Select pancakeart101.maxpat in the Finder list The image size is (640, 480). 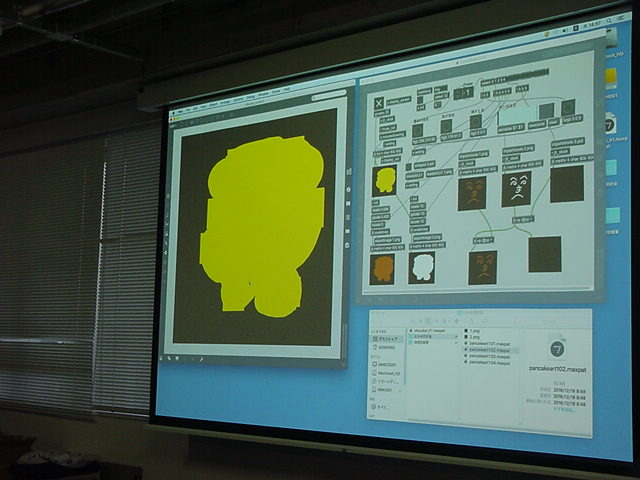pyautogui.click(x=487, y=344)
